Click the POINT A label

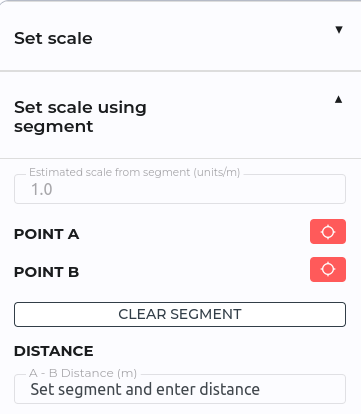tap(46, 234)
